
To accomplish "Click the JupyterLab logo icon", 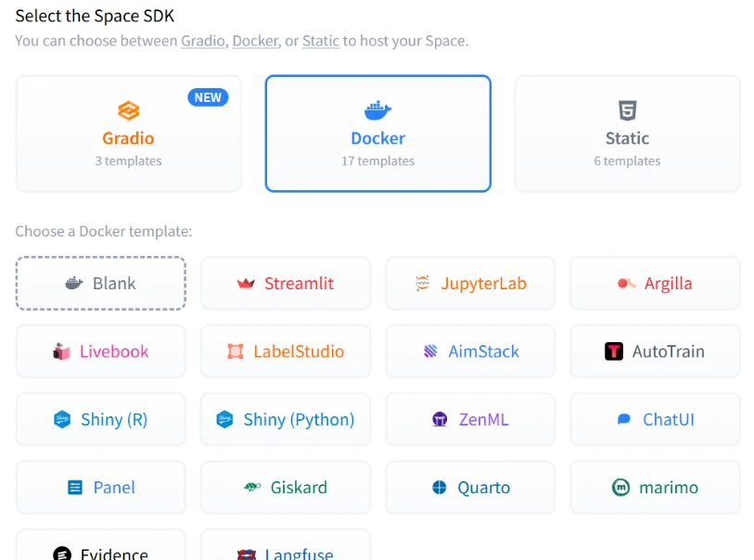I will [x=423, y=284].
